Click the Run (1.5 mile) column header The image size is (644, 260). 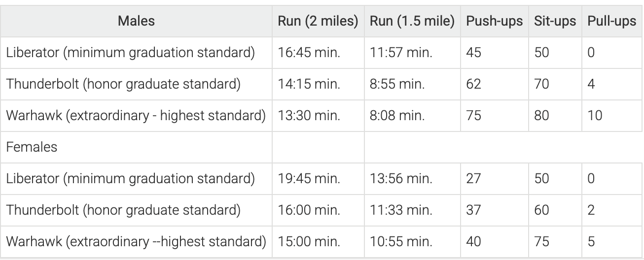[x=413, y=22]
